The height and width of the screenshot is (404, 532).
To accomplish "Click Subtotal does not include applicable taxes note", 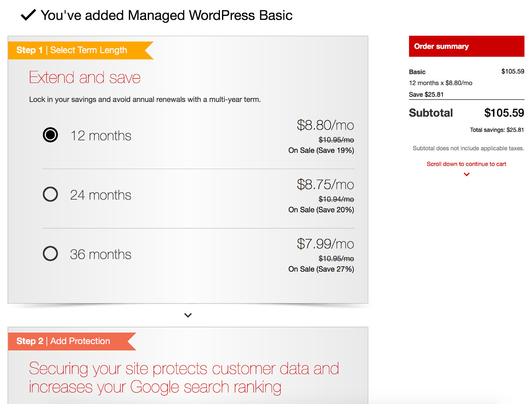I will [x=468, y=148].
